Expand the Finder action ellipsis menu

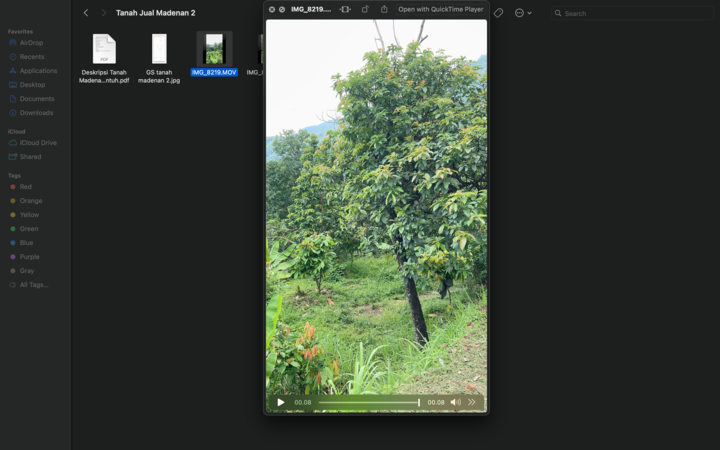click(522, 13)
